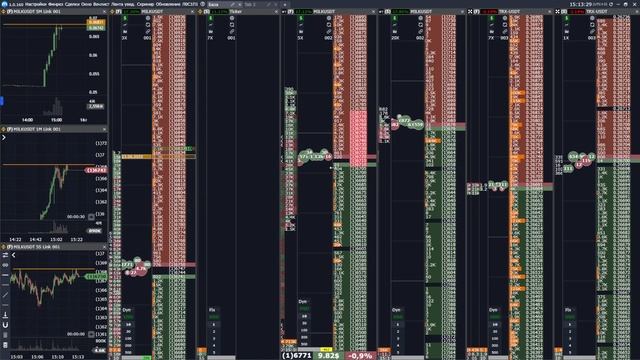Open the Fix mode selector in 1X TRX-USDT panel

pos(568,310)
